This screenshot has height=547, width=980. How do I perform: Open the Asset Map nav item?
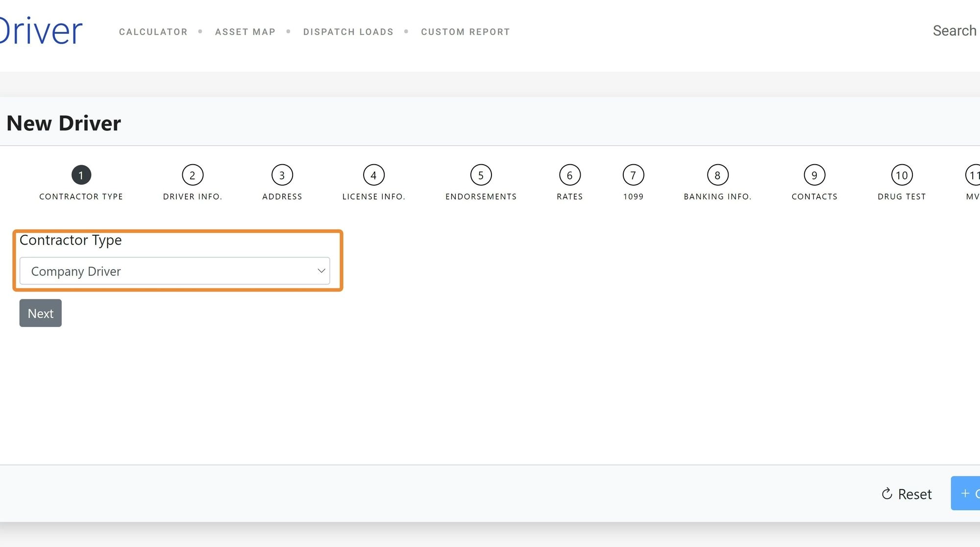point(245,32)
